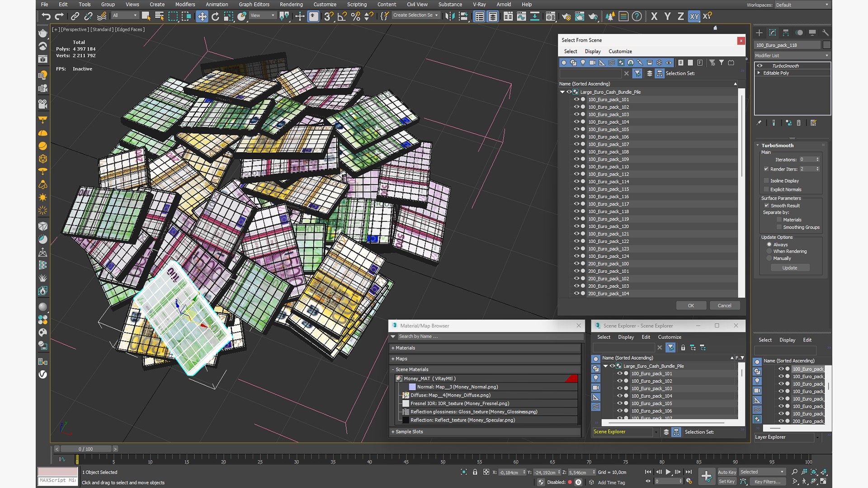
Task: Select the When Rendering radio option
Action: [x=769, y=251]
